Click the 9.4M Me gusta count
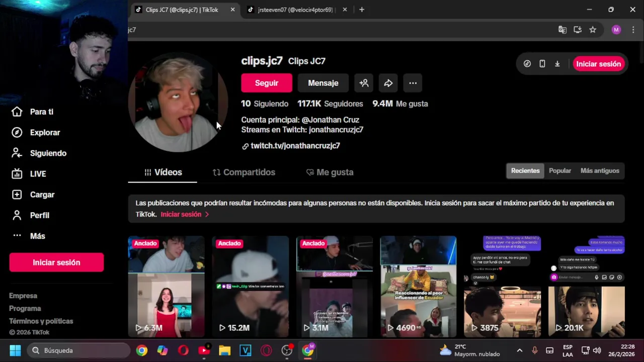 400,104
